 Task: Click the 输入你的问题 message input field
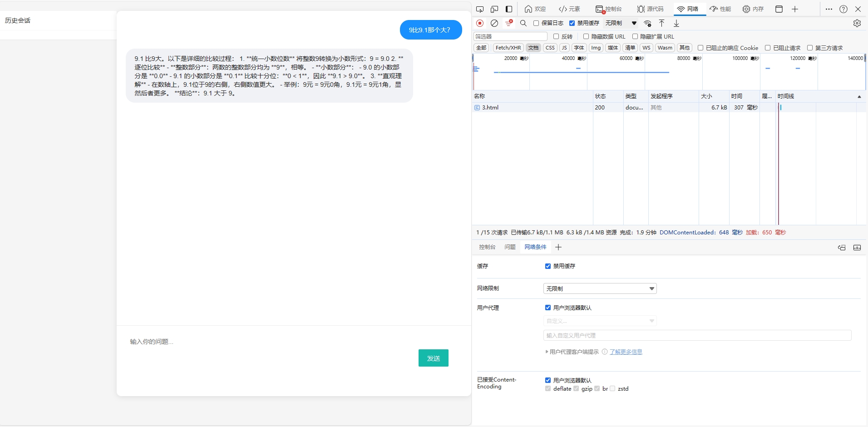coord(272,342)
